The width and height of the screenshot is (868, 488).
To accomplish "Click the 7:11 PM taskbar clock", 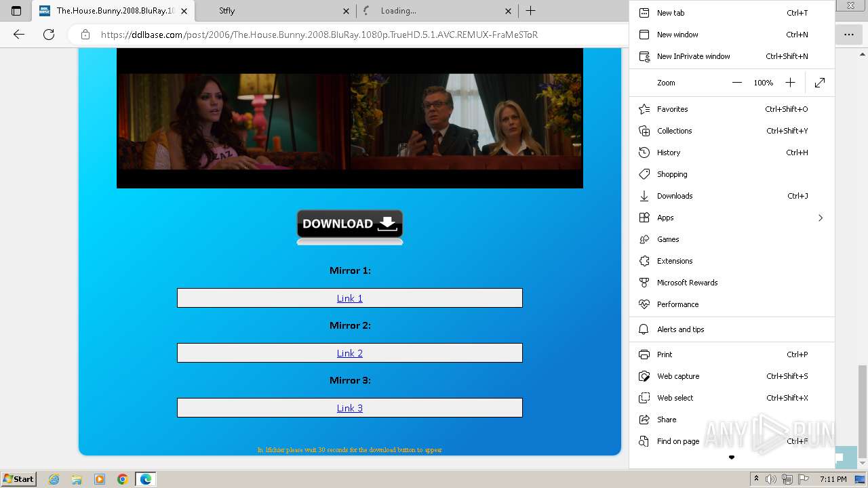I will pyautogui.click(x=833, y=479).
